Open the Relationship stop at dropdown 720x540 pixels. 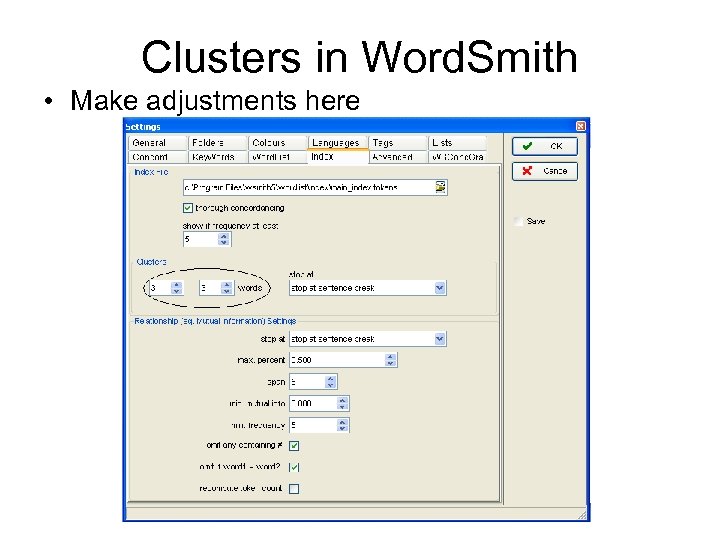(439, 339)
